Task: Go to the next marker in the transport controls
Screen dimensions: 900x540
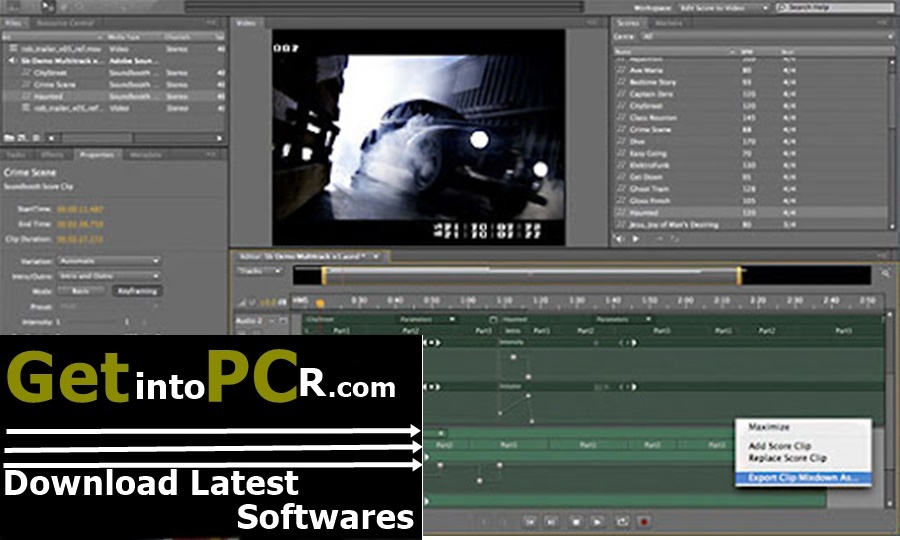Action: 551,522
